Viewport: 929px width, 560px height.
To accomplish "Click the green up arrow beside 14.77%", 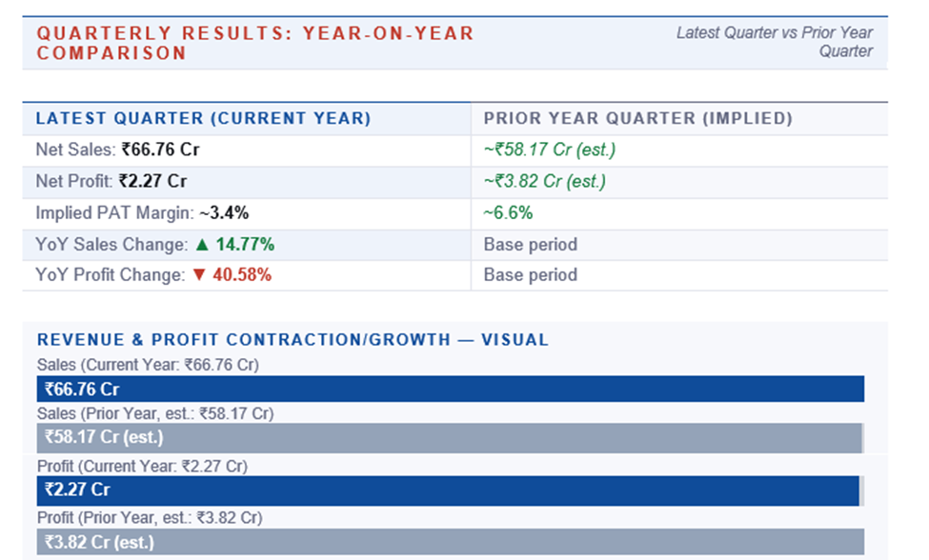I will click(202, 245).
